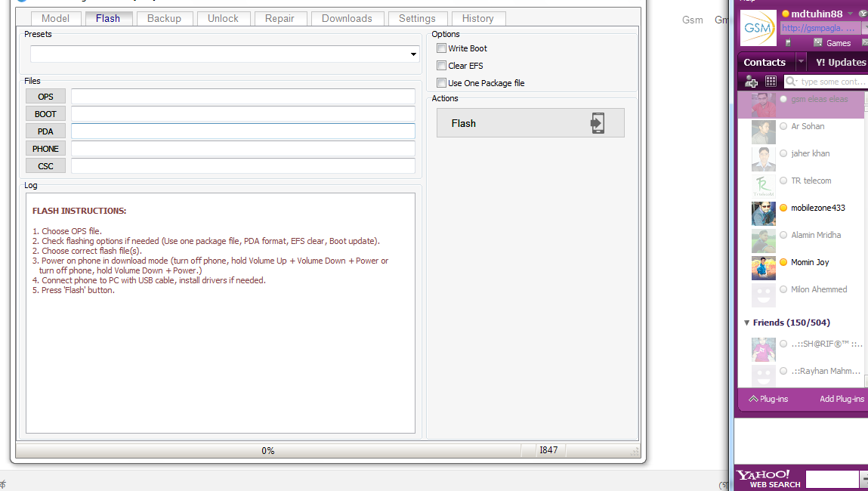Select ..::SH@RIF contact avatar
The height and width of the screenshot is (491, 868).
(764, 349)
